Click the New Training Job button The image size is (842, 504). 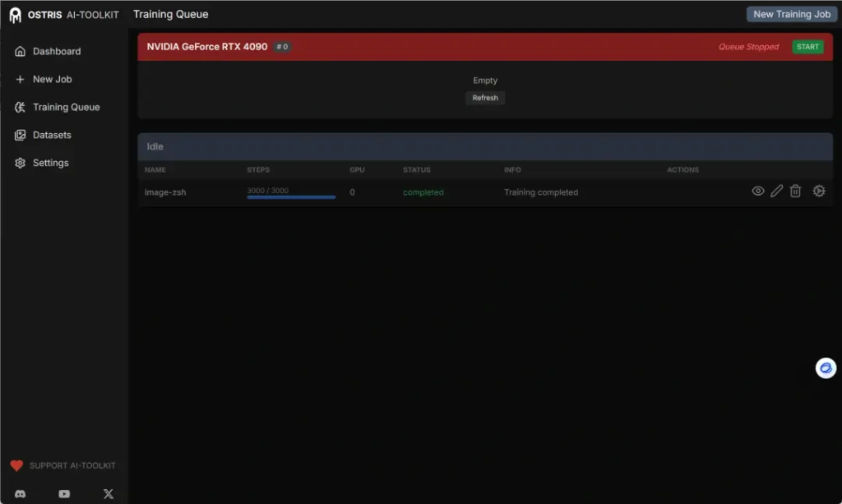pos(791,14)
